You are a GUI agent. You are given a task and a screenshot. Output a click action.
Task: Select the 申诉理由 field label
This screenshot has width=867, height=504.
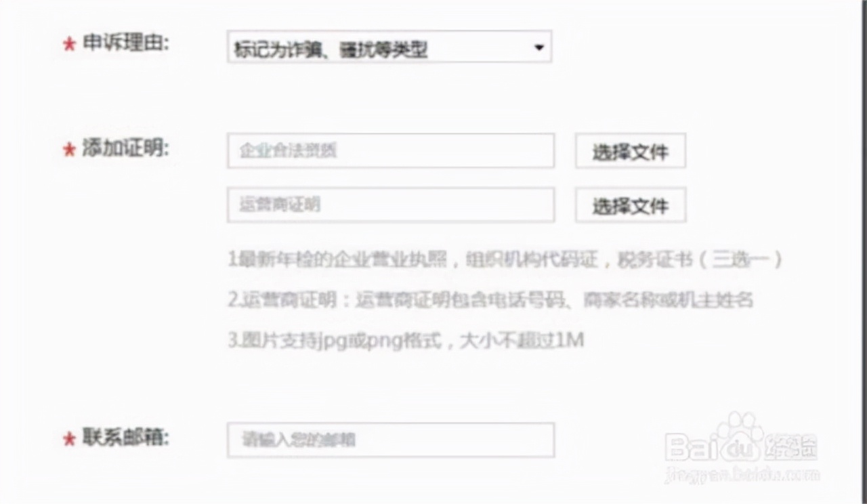pos(125,43)
